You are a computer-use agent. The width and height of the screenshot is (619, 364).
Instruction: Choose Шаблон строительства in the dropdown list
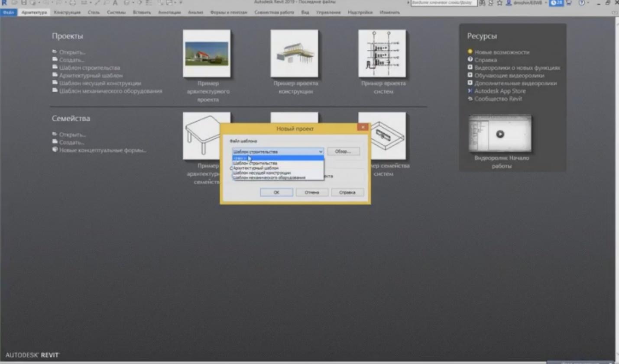278,163
